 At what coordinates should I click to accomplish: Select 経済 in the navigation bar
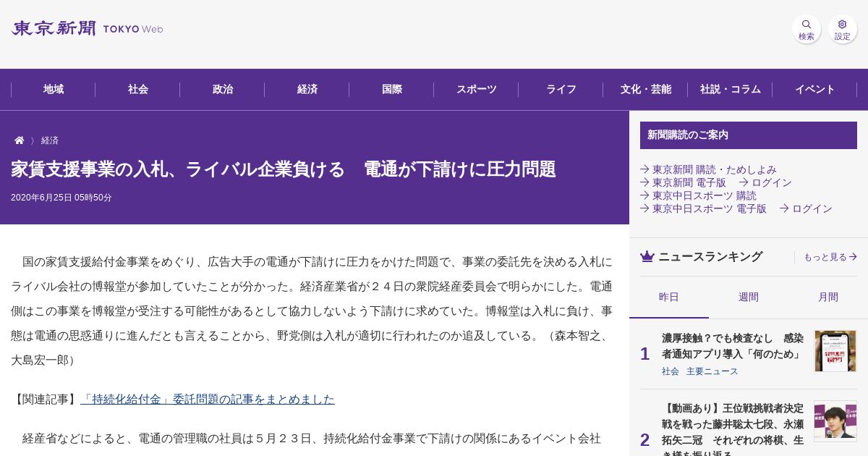pyautogui.click(x=307, y=89)
